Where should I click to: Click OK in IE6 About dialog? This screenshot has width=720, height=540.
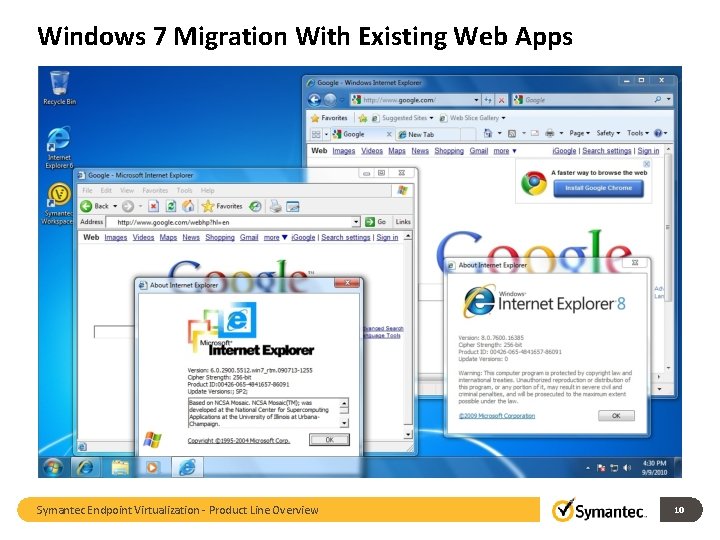click(329, 440)
